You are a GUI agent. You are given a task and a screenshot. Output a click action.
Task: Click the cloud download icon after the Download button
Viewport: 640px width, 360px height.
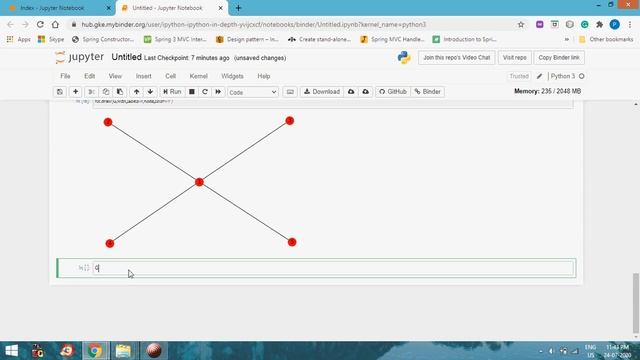pos(351,92)
